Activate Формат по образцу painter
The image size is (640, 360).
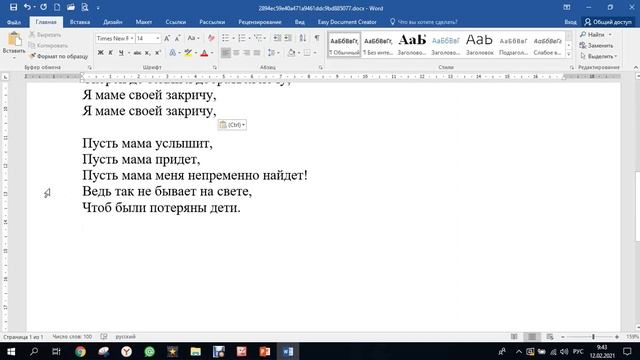(58, 56)
